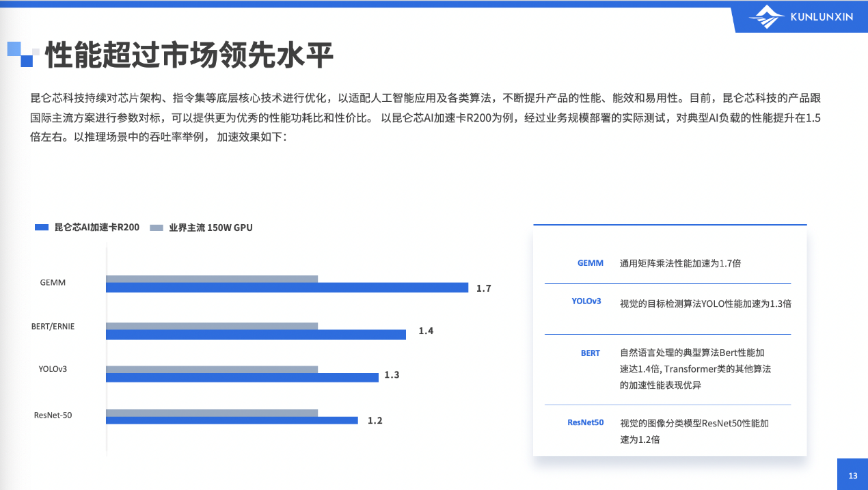
Task: Click the description text 通用矩阵乘法性能加速为1.7倍
Action: point(680,263)
